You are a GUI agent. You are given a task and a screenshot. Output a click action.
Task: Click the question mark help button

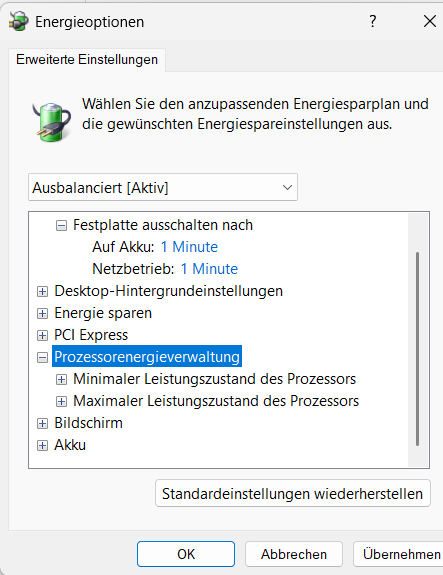373,21
